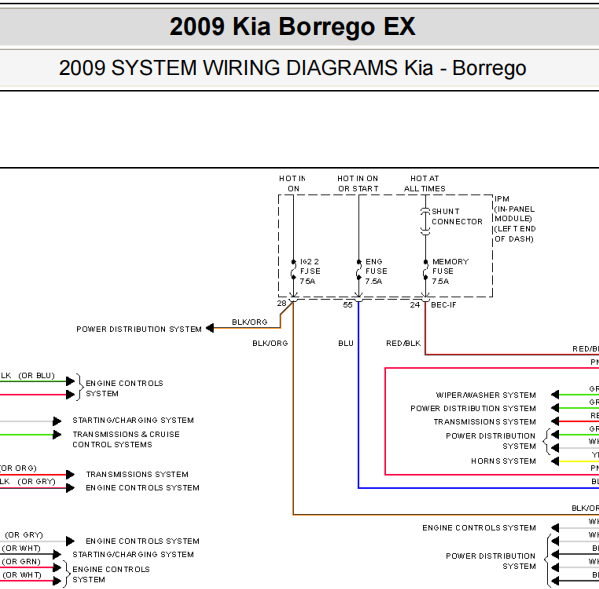This screenshot has width=599, height=589.
Task: Click the "(OR BLU)" wire note
Action: [37, 375]
